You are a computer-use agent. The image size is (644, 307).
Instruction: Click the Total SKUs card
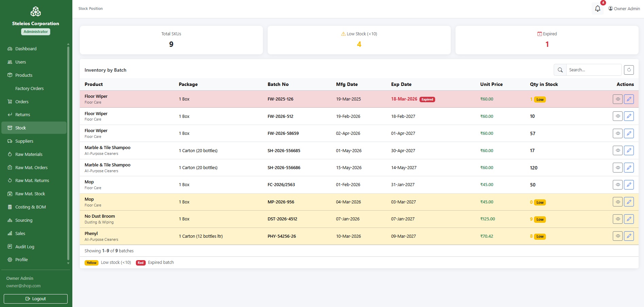click(x=171, y=40)
